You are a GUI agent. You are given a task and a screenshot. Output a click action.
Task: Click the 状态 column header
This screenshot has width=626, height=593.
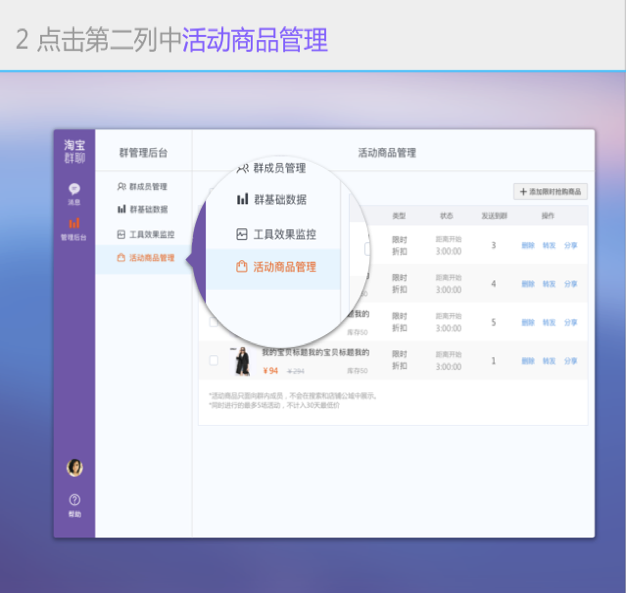(446, 216)
